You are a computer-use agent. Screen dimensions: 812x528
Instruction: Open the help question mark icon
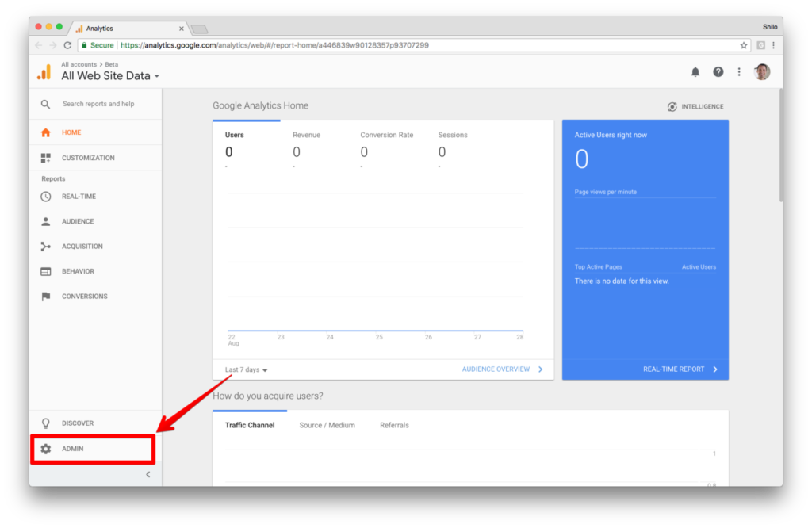pyautogui.click(x=718, y=72)
